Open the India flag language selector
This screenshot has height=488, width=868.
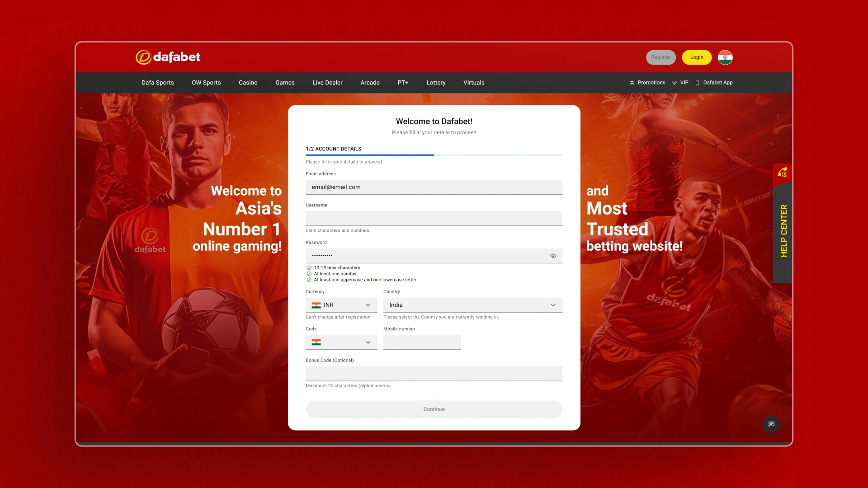(x=725, y=57)
